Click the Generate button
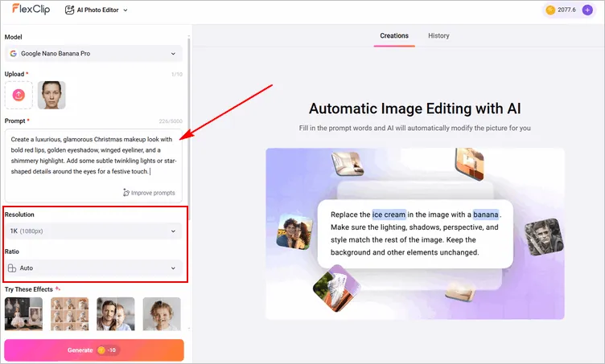605x364 pixels. tap(94, 350)
